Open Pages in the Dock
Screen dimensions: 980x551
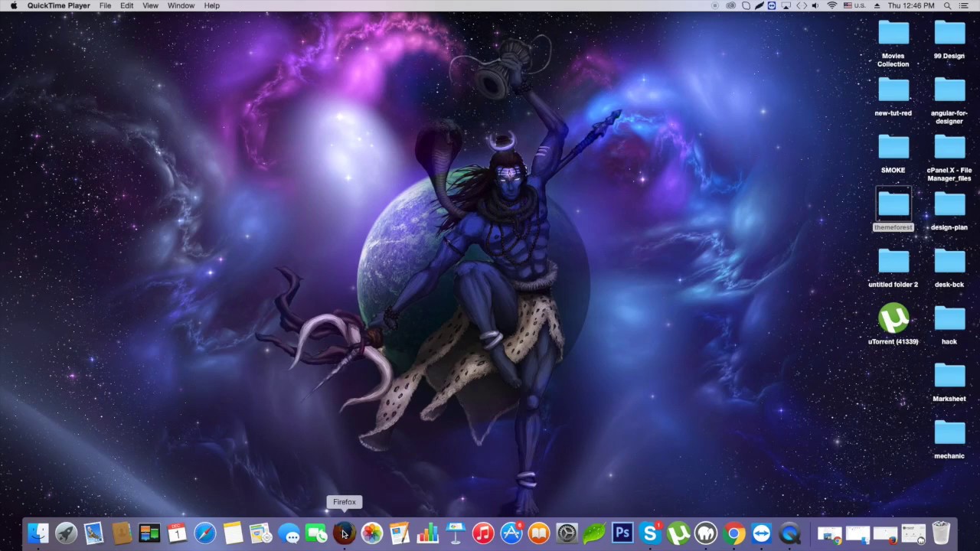[400, 533]
